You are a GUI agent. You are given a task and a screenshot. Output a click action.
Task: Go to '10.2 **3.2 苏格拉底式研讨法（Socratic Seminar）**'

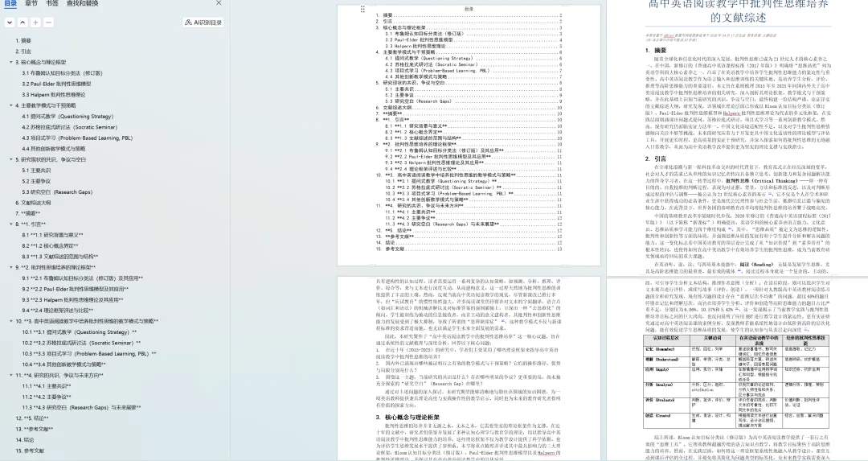pyautogui.click(x=81, y=343)
